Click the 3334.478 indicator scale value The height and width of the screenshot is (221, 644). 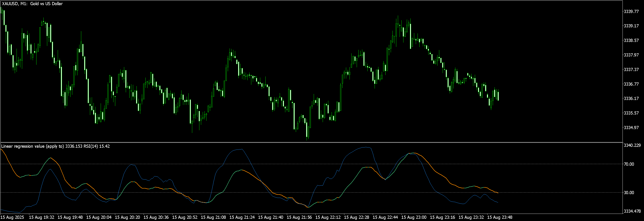pos(632,211)
